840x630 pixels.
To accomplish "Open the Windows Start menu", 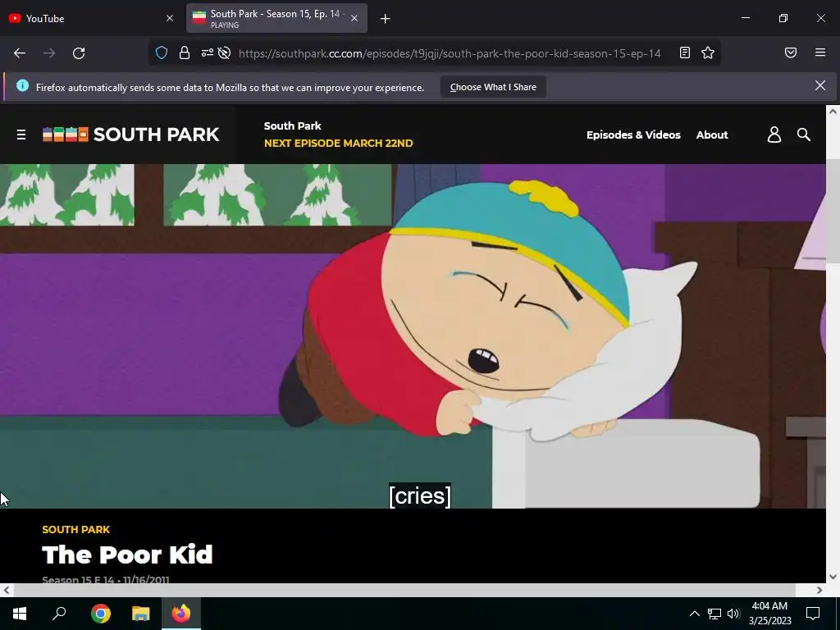I will point(20,614).
